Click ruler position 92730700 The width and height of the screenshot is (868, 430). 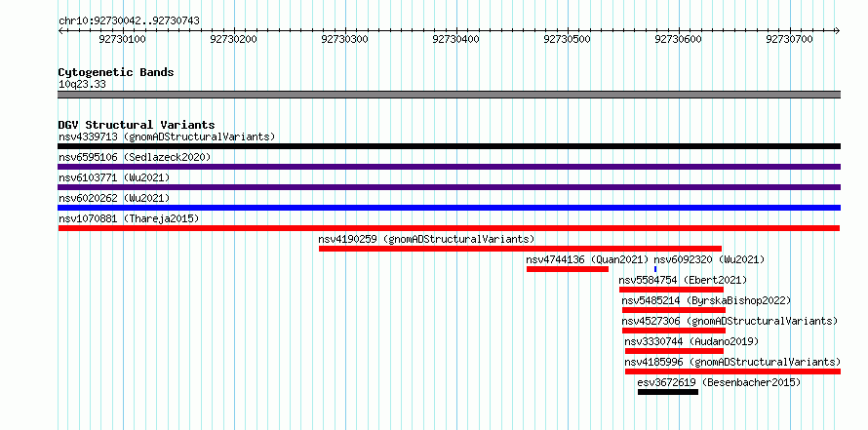tap(789, 39)
